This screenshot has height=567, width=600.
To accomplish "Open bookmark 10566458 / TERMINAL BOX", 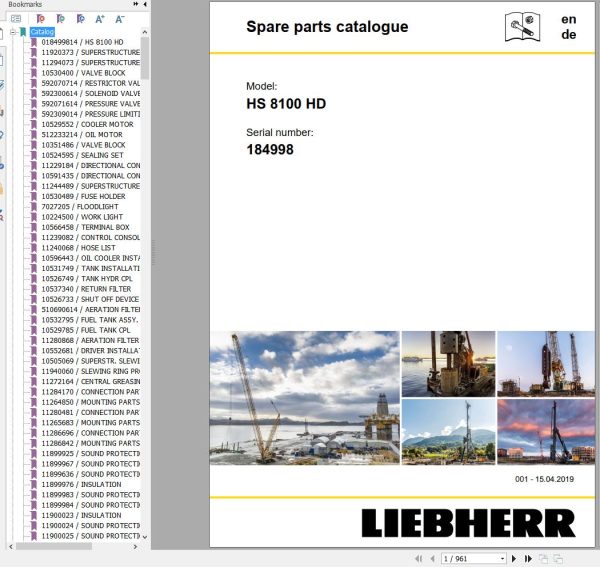I will [x=85, y=227].
